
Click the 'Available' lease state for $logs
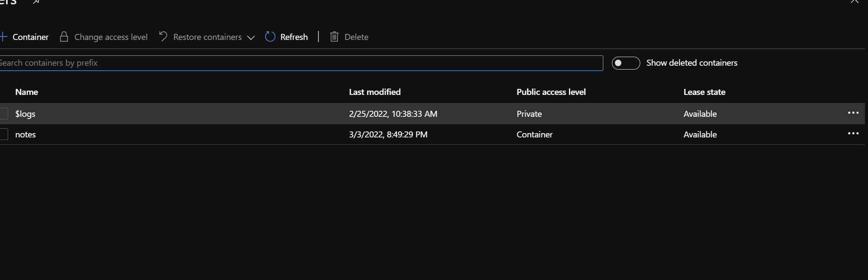coord(700,114)
